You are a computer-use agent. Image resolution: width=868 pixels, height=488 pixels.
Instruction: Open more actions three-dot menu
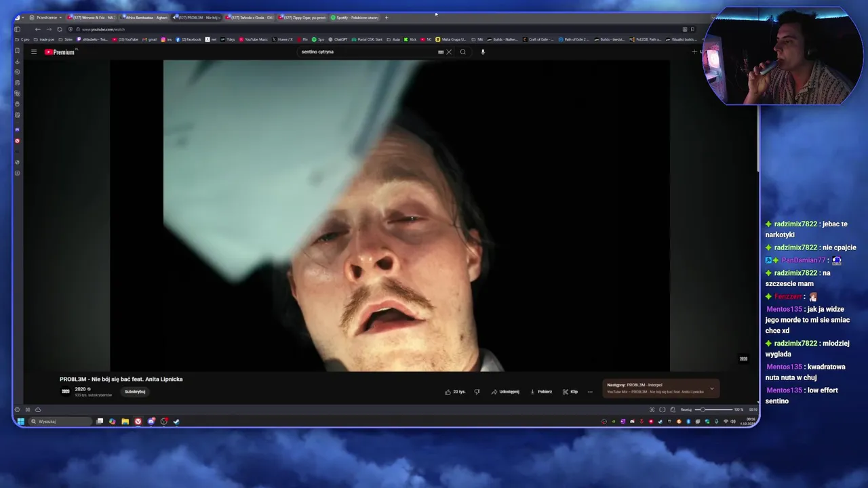pyautogui.click(x=590, y=392)
